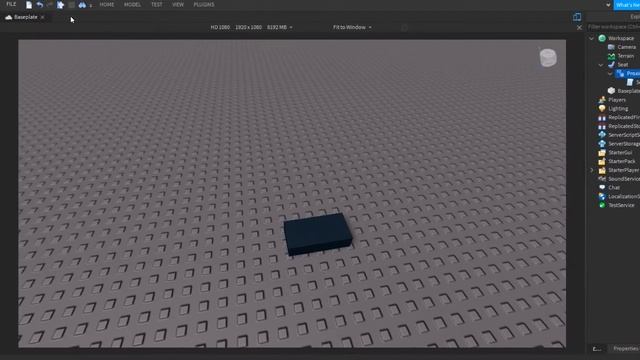This screenshot has width=640, height=360.
Task: Close the Baseplate document tab
Action: coord(42,17)
